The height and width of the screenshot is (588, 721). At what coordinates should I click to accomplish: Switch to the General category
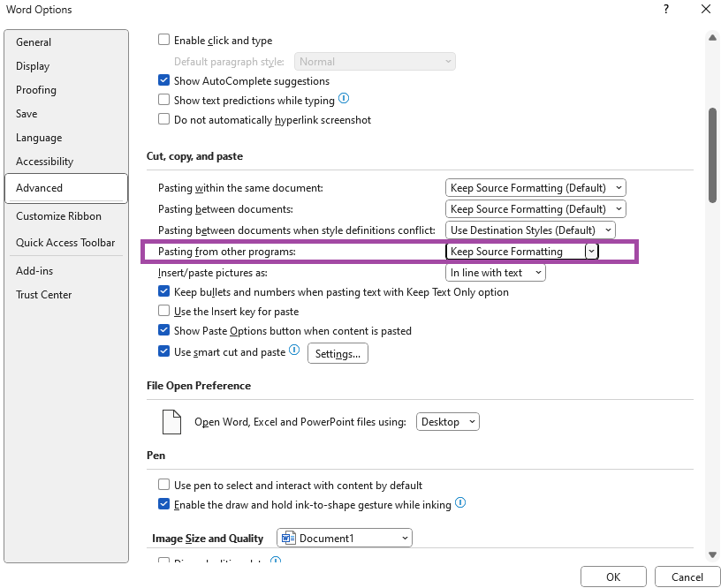(x=66, y=42)
